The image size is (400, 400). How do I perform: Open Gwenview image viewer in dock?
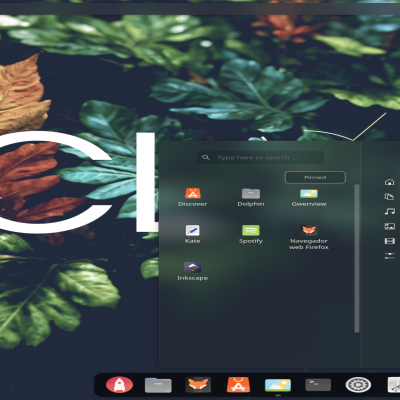pyautogui.click(x=278, y=385)
